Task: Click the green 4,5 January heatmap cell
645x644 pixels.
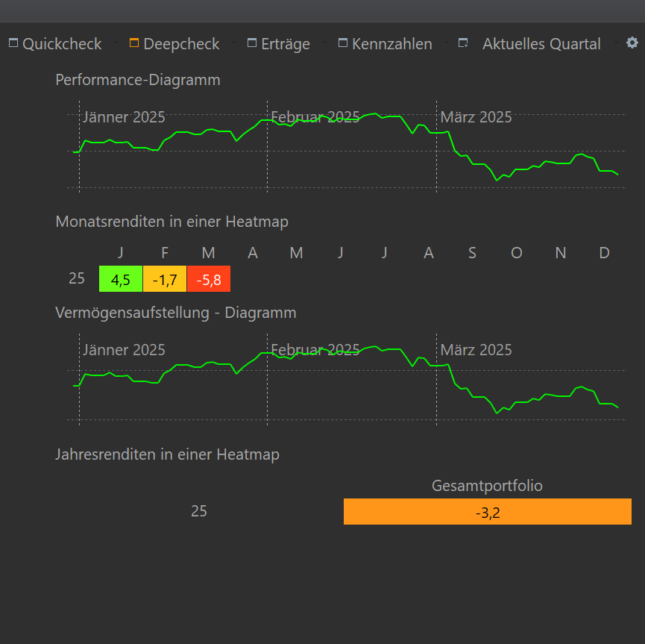Action: click(x=121, y=279)
